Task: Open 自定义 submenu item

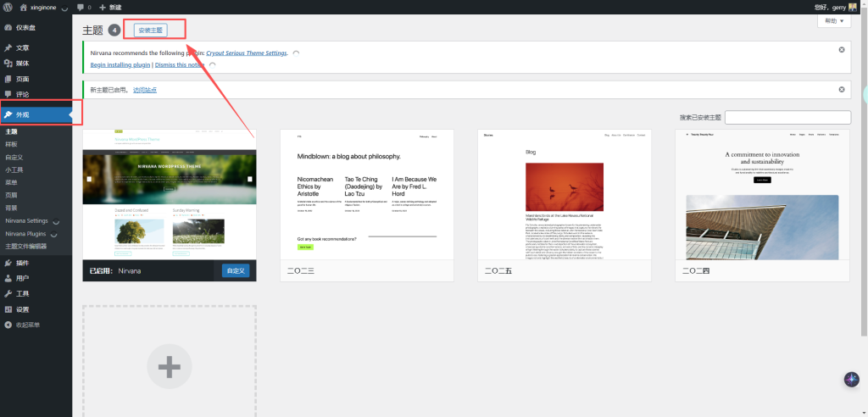Action: [x=14, y=158]
